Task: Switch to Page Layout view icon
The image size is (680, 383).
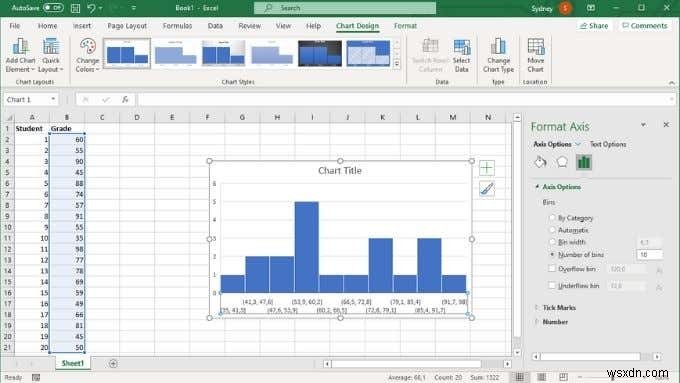Action: point(542,377)
